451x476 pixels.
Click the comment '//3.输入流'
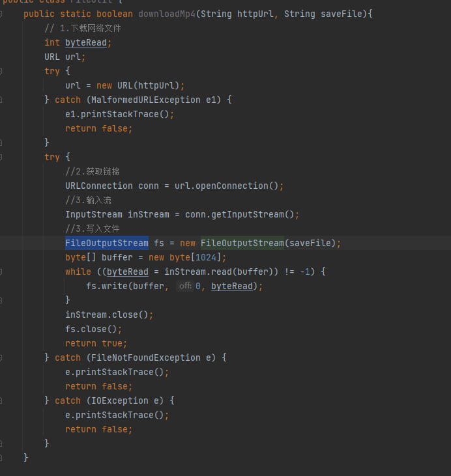click(x=89, y=200)
